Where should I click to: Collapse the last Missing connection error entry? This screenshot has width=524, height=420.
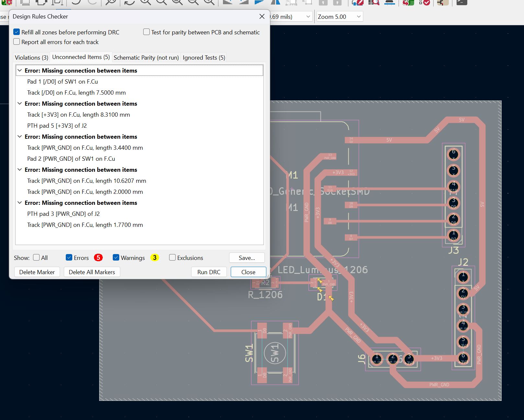(x=20, y=203)
